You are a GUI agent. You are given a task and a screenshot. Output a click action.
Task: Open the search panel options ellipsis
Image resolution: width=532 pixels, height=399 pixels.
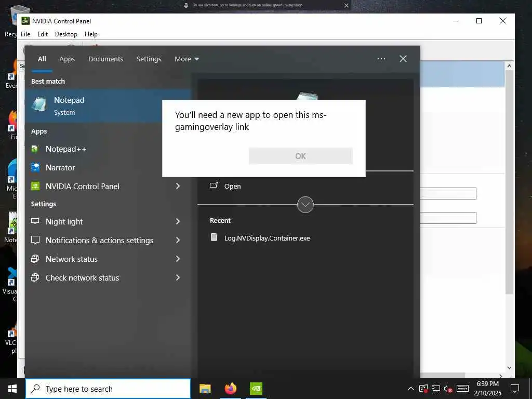(x=381, y=59)
